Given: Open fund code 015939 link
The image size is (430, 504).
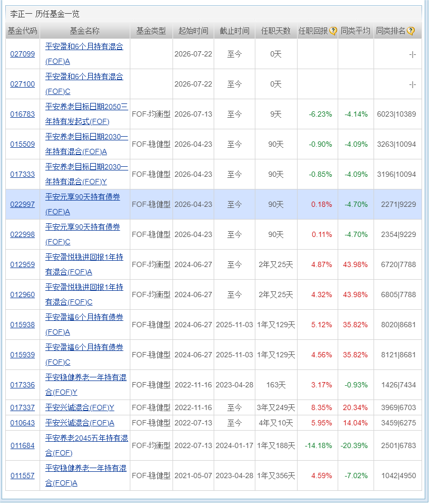Looking at the screenshot, I should coord(23,355).
